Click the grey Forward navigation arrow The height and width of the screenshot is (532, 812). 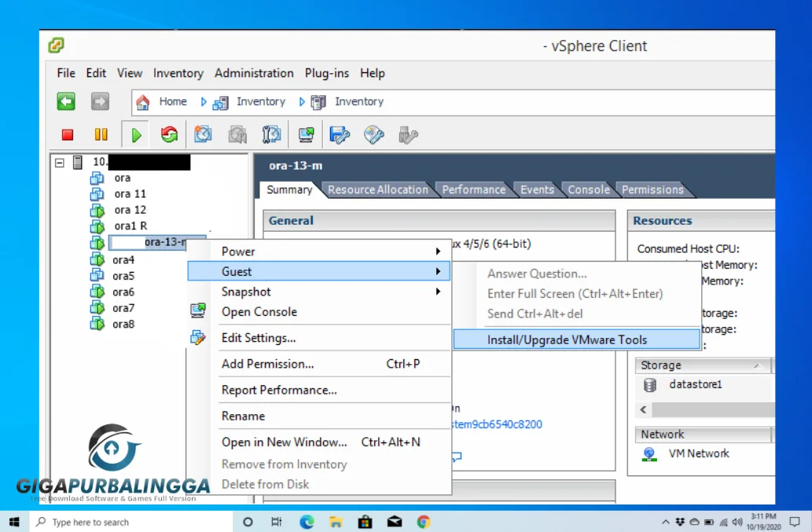click(x=100, y=101)
